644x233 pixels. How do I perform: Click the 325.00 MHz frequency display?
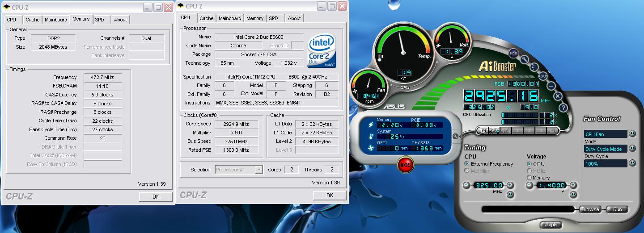(x=488, y=185)
